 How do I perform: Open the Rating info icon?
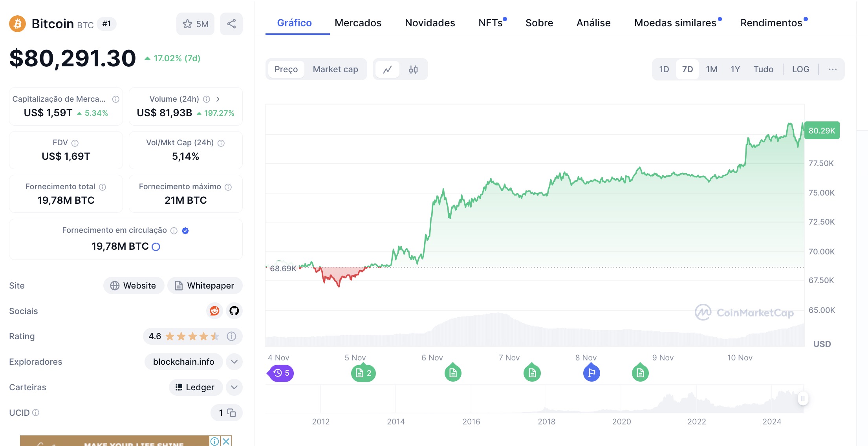232,336
